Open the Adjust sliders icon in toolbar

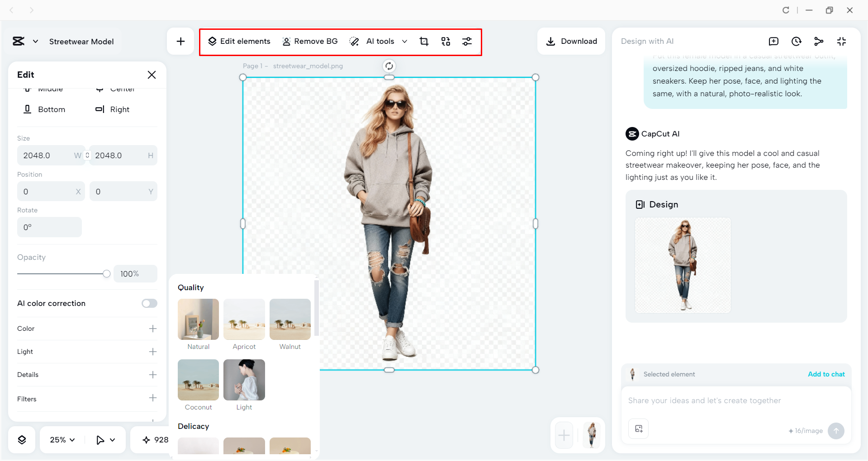point(467,42)
